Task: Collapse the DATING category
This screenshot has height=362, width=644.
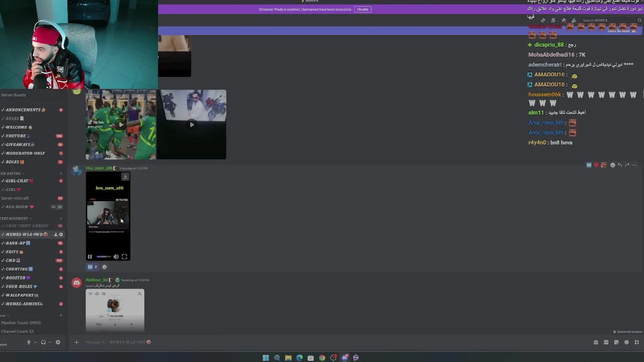Action: (x=11, y=173)
